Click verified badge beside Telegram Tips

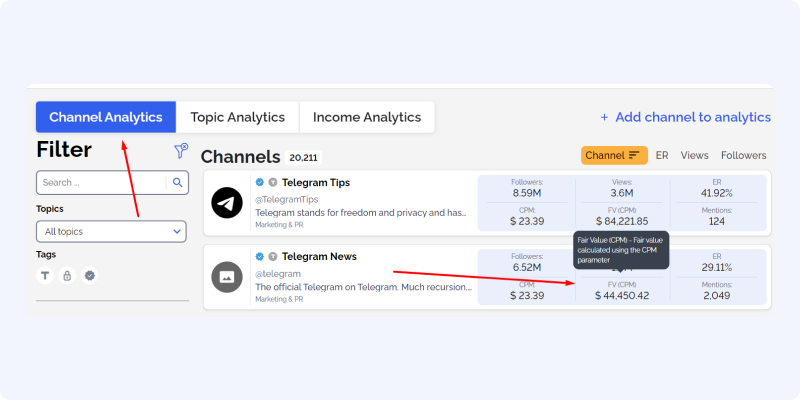(260, 182)
